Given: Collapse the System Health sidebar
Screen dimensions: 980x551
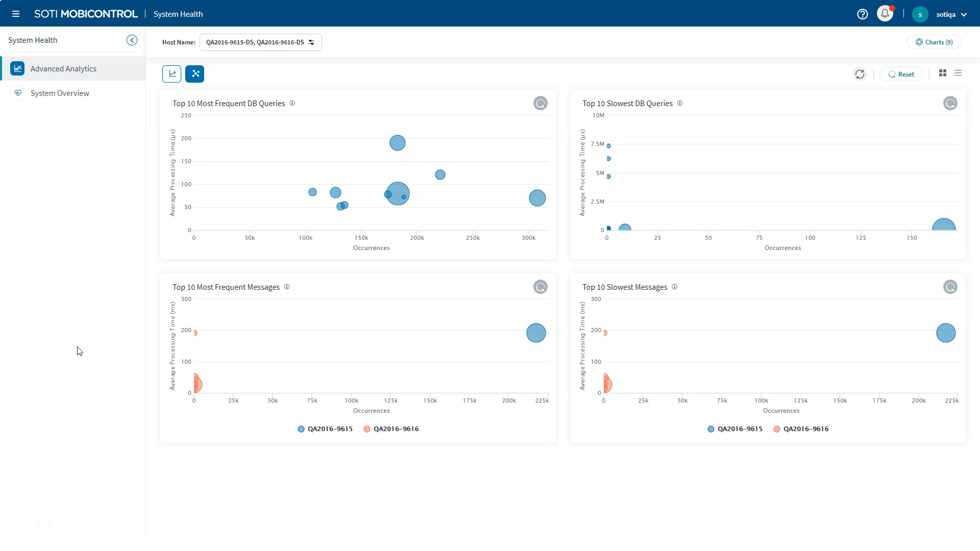Looking at the screenshot, I should pyautogui.click(x=132, y=40).
